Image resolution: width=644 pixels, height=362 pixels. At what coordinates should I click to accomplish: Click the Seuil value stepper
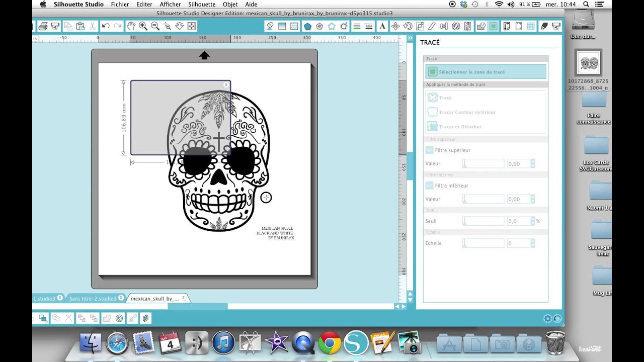point(533,221)
